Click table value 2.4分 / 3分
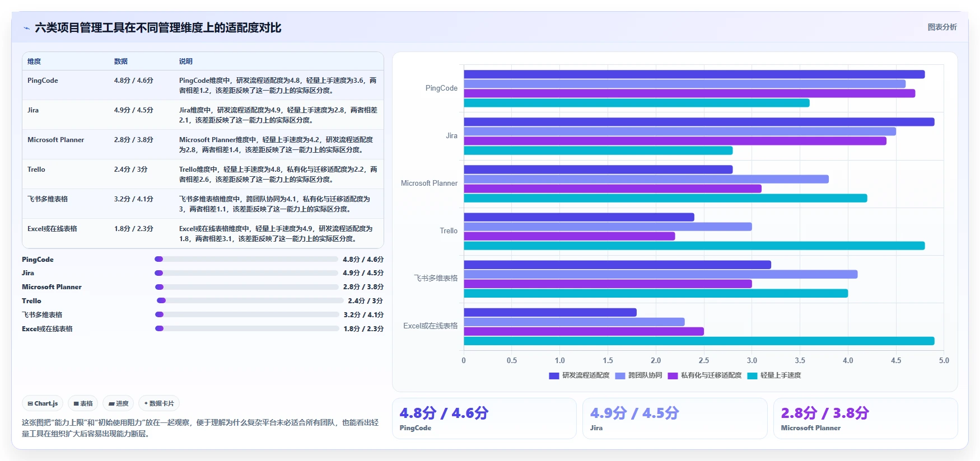980x461 pixels. pos(131,170)
